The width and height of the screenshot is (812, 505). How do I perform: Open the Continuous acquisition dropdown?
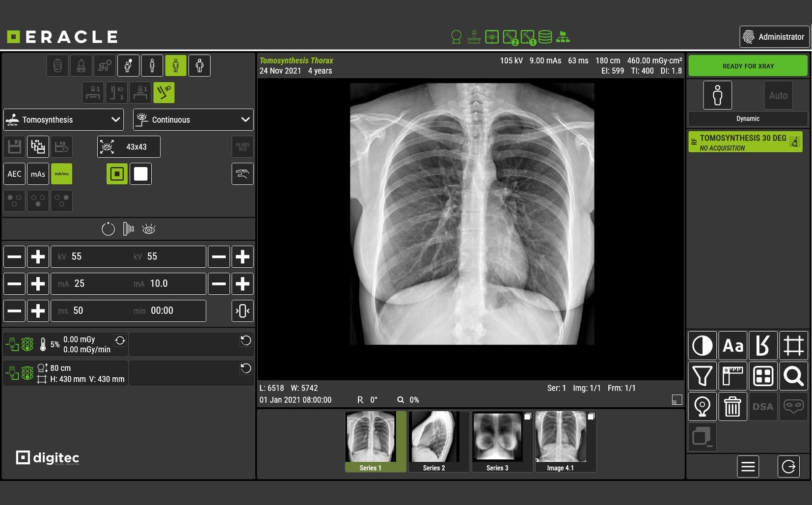[x=193, y=119]
